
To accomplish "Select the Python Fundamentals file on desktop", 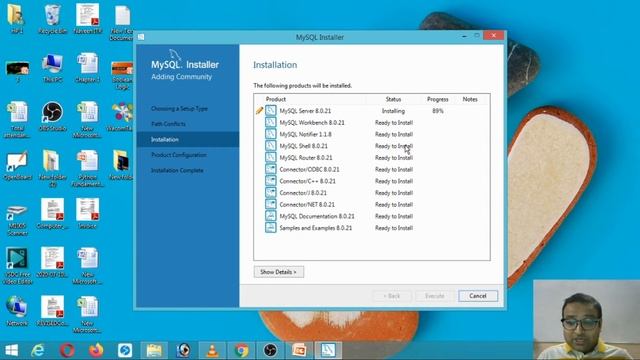I will (x=87, y=168).
